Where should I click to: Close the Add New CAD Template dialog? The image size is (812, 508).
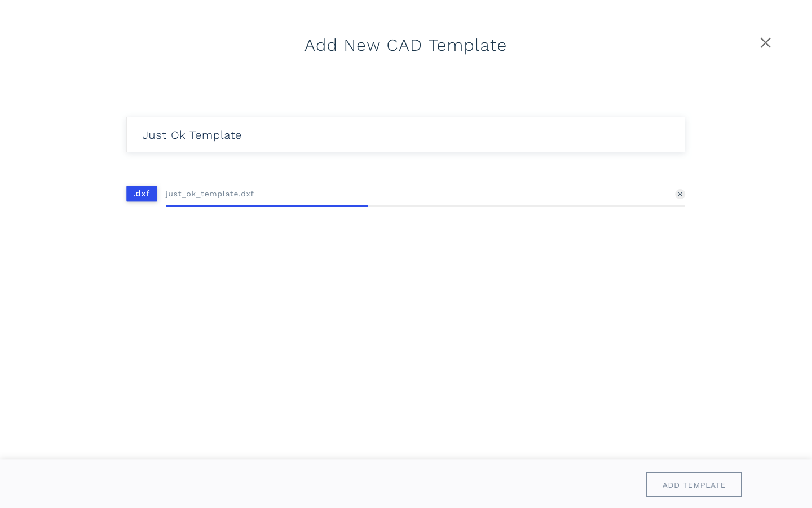coord(765,43)
